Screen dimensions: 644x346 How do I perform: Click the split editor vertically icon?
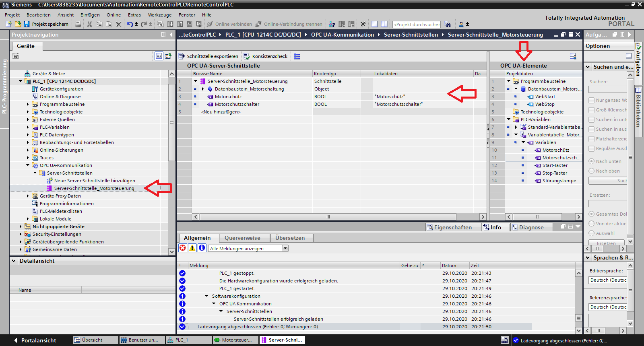tap(384, 24)
